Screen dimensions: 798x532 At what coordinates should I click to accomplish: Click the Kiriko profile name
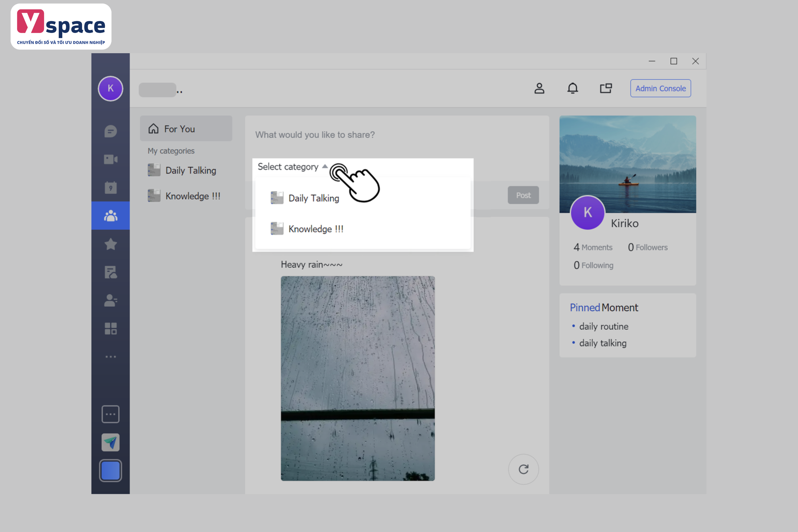click(625, 223)
